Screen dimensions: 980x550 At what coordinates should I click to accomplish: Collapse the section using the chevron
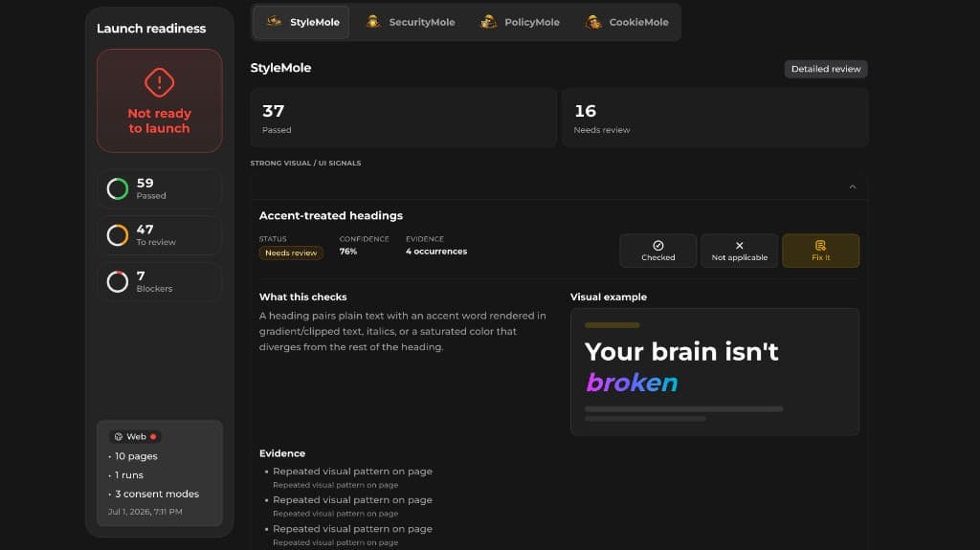click(853, 187)
